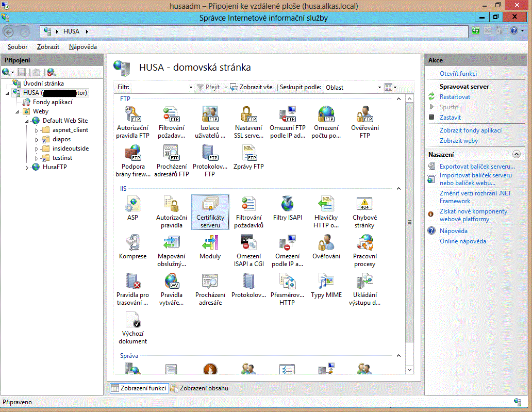Switch to Zobrazení obsahu tab
The image size is (532, 412).
click(199, 388)
